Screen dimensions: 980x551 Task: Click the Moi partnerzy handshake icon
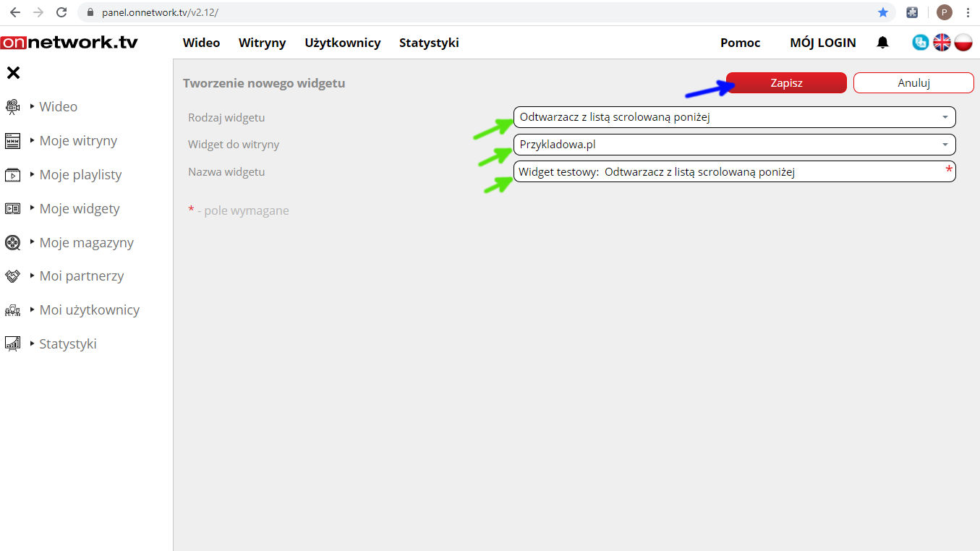12,276
